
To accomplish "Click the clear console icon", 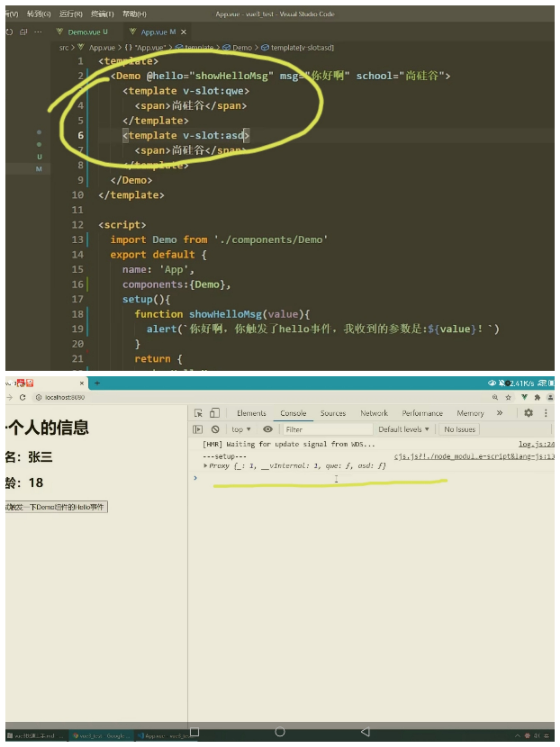I will pyautogui.click(x=215, y=429).
